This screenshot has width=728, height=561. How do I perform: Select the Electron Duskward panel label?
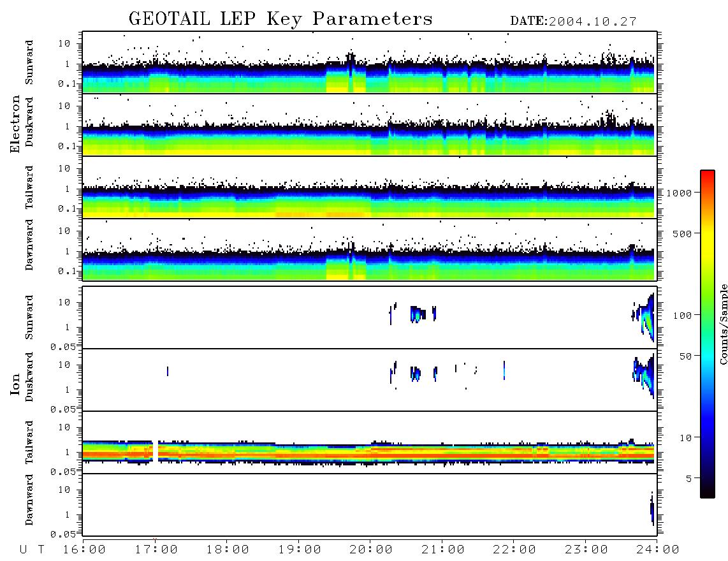(29, 122)
